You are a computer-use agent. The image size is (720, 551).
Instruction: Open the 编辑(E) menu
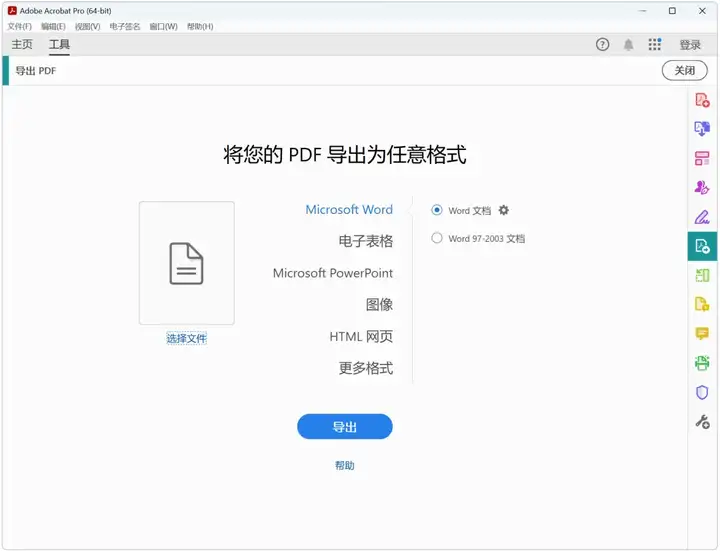coord(53,27)
